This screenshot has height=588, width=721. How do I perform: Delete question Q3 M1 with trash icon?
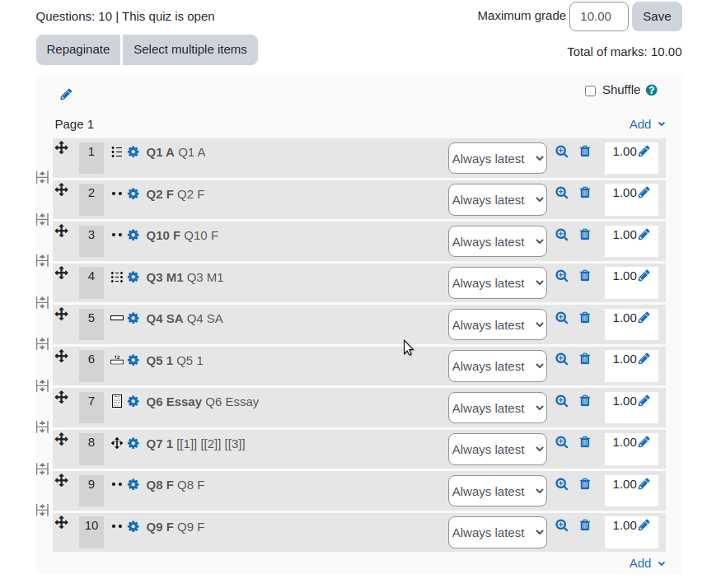pos(585,277)
